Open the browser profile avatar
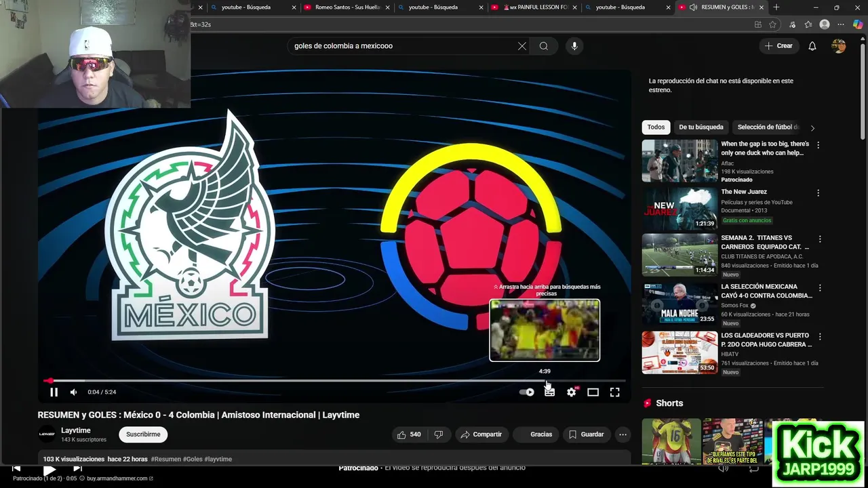The width and height of the screenshot is (868, 488). click(x=825, y=24)
